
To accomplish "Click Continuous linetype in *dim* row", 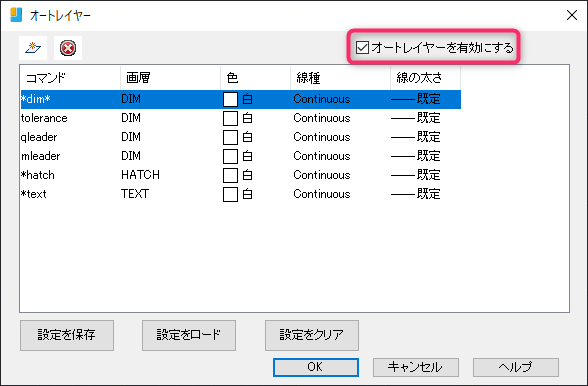I will 322,99.
